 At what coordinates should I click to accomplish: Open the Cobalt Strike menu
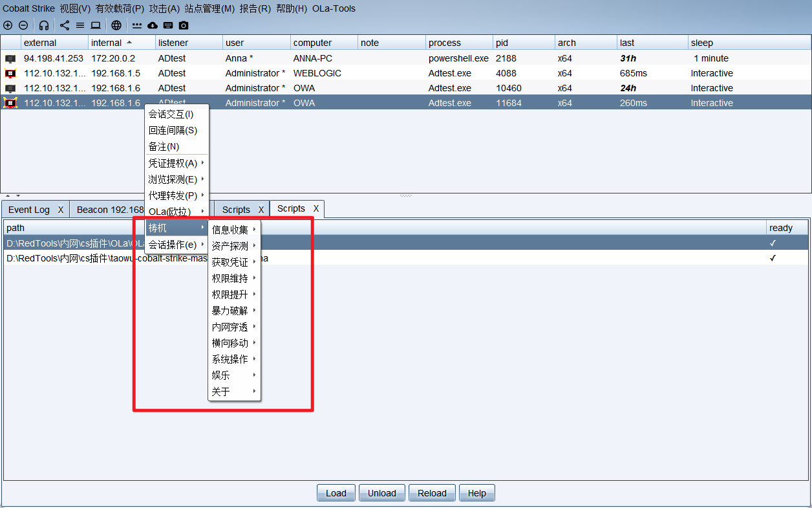pyautogui.click(x=28, y=8)
